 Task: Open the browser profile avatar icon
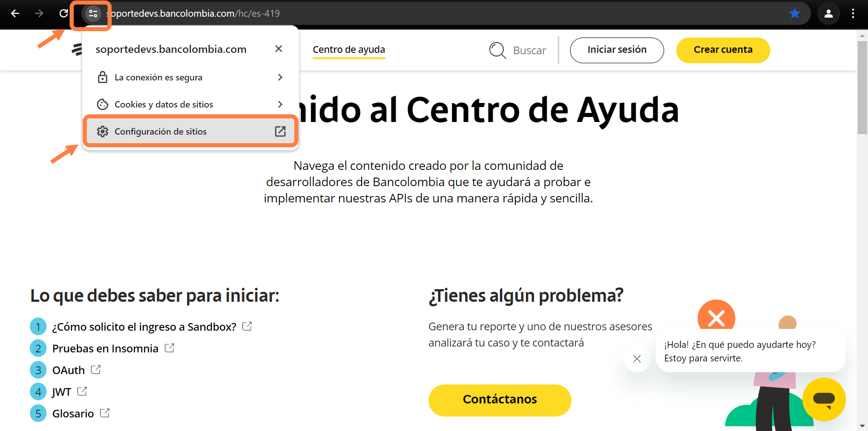(828, 14)
